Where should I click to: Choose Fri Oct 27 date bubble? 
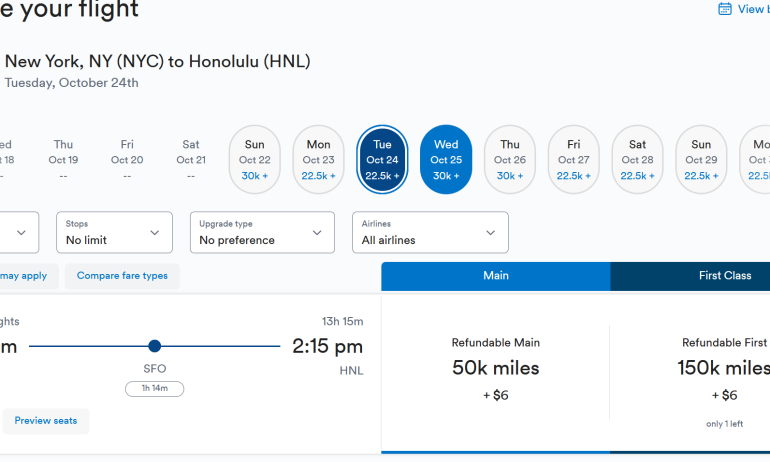pos(574,159)
